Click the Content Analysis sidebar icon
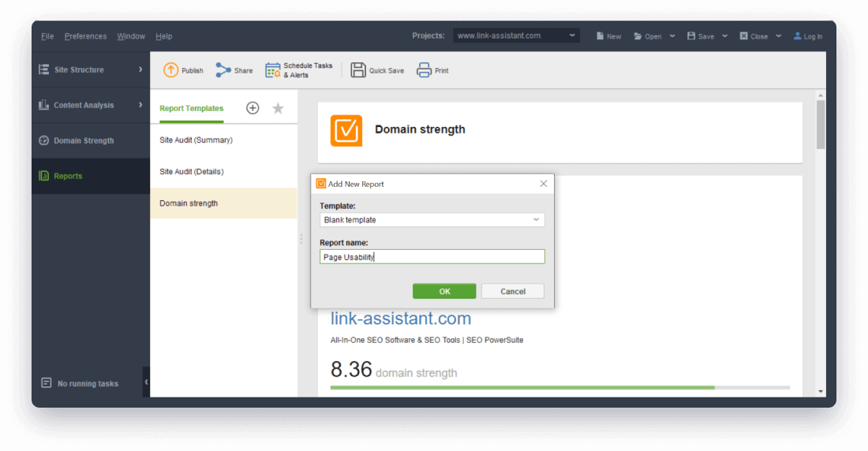 point(43,105)
